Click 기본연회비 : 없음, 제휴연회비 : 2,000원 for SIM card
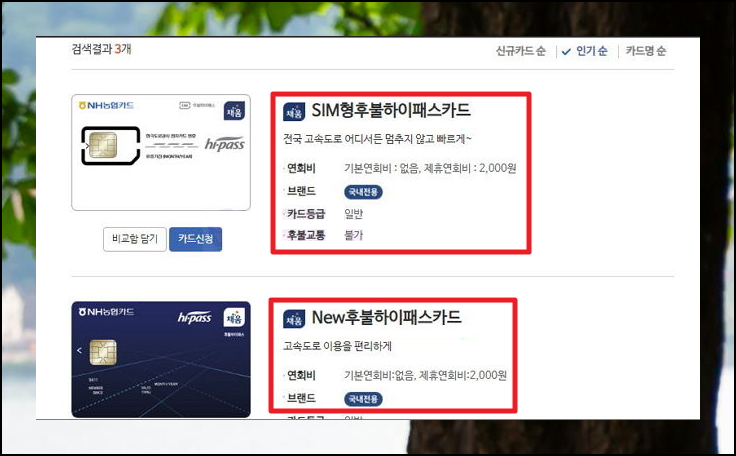736x456 pixels. [430, 168]
